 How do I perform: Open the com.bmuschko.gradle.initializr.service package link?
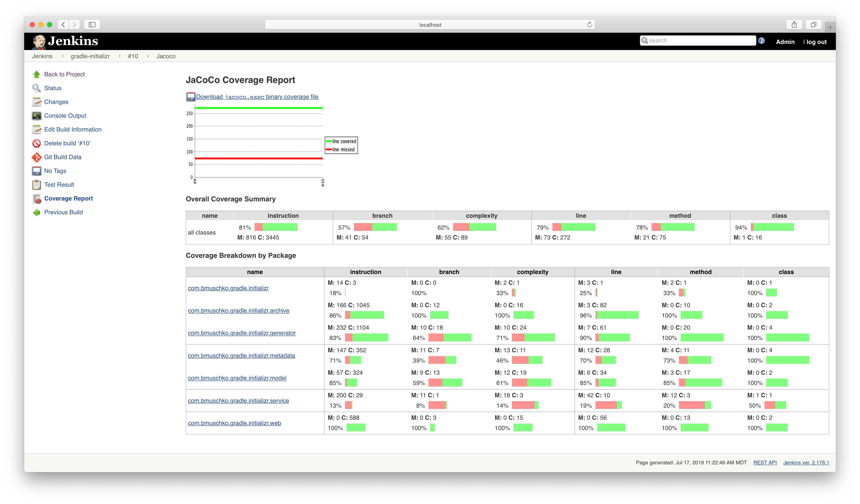tap(238, 401)
